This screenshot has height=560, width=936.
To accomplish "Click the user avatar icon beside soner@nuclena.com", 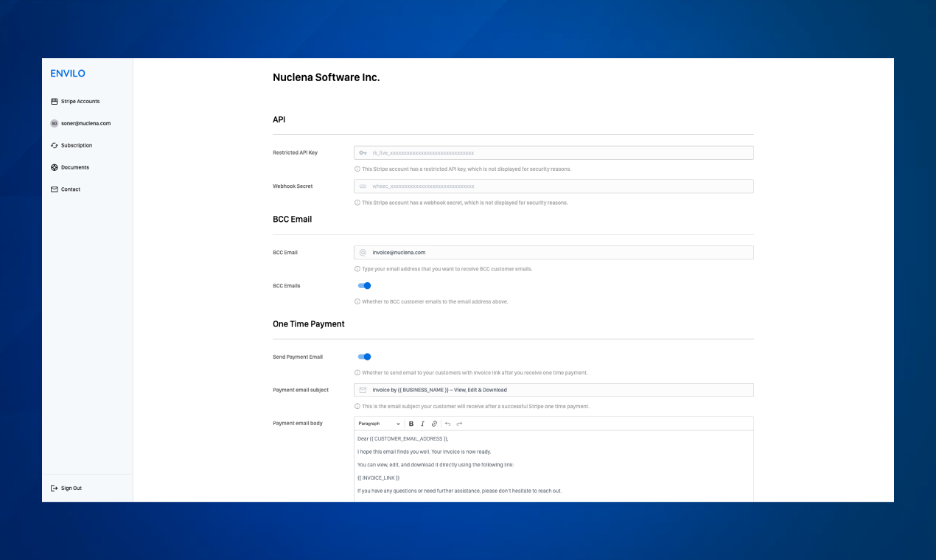I will [54, 124].
